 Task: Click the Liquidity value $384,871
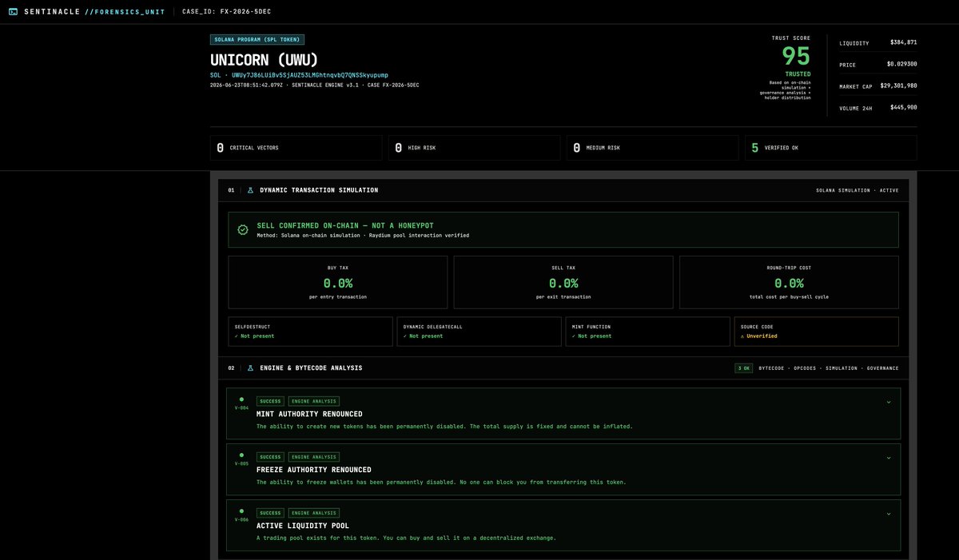click(903, 42)
